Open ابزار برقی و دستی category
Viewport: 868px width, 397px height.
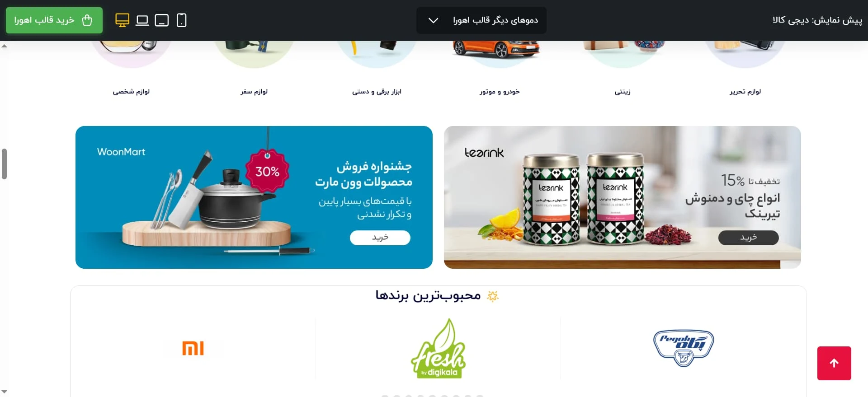[377, 91]
